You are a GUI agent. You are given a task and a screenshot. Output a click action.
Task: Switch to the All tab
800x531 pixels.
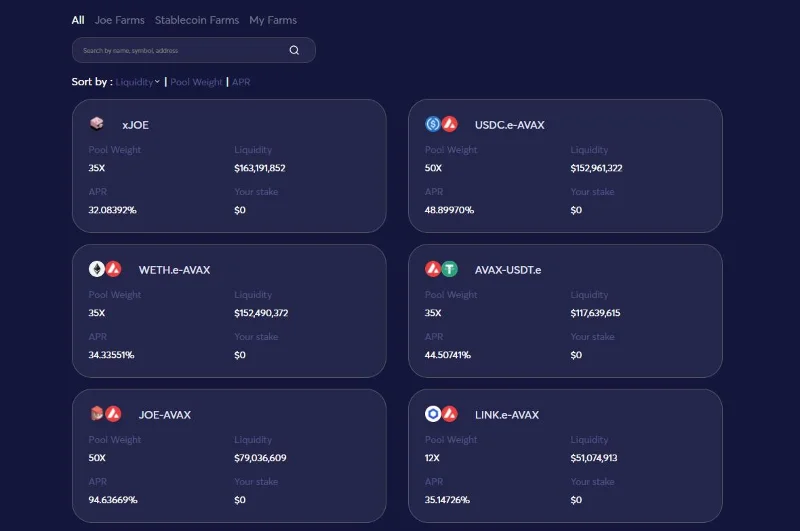78,20
